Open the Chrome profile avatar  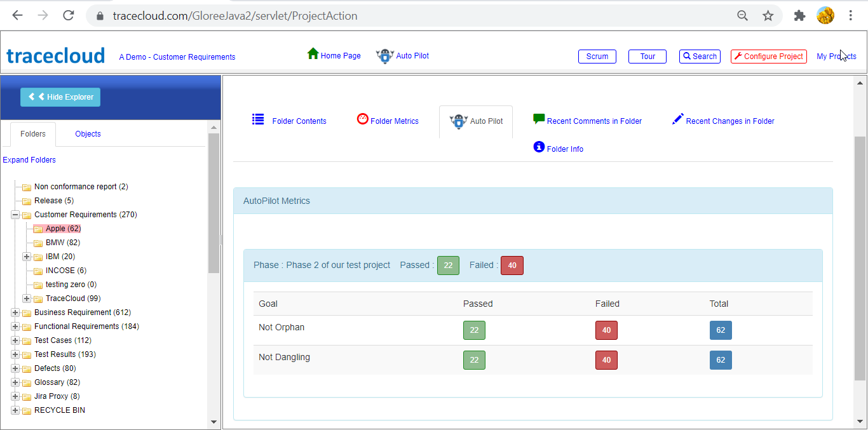coord(825,15)
